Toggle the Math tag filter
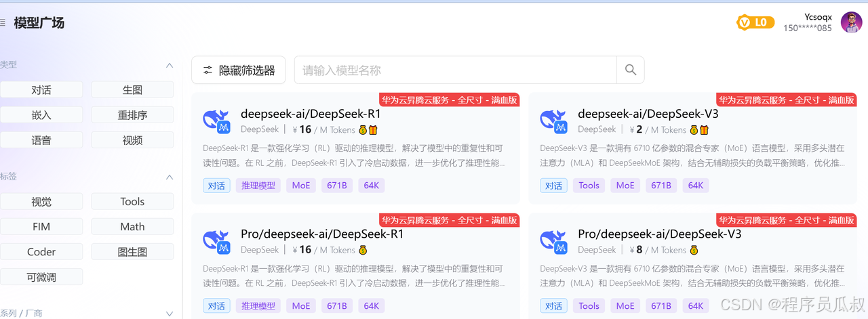Viewport: 868px width, 319px height. (x=132, y=227)
